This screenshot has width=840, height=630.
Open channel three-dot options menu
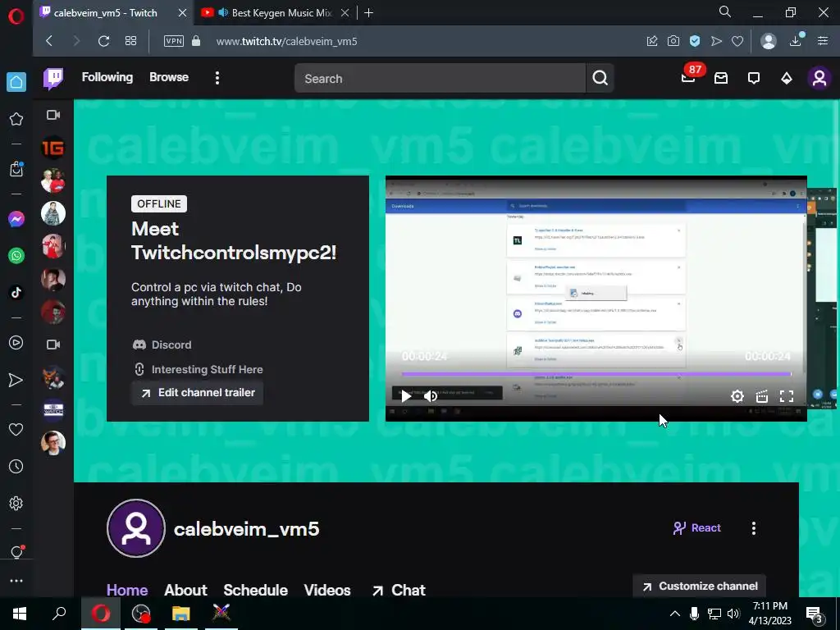754,528
